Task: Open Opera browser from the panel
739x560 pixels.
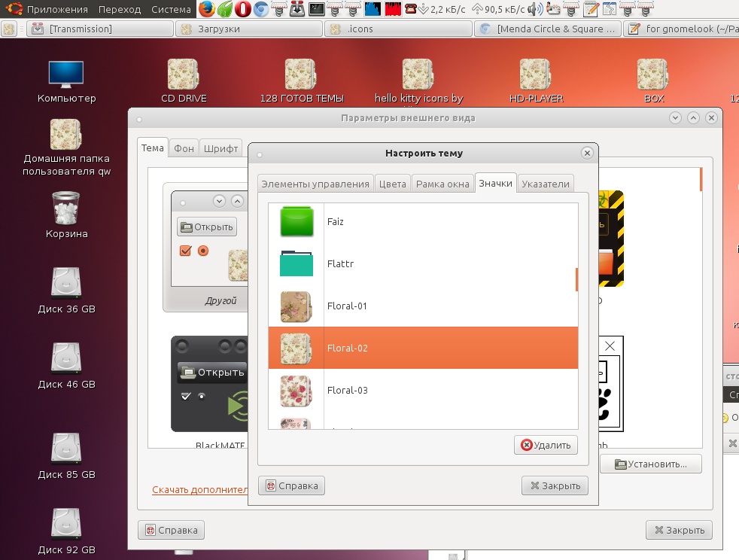Action: click(x=243, y=8)
